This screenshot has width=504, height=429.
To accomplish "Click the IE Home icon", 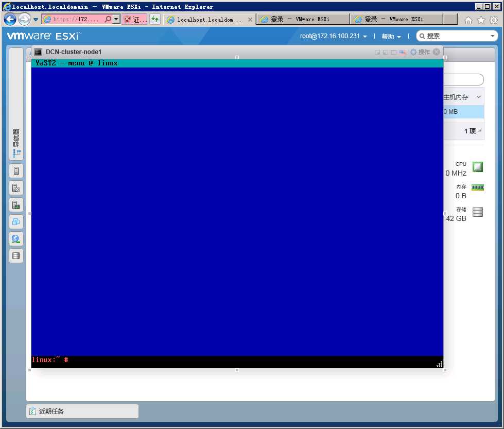I will point(468,20).
